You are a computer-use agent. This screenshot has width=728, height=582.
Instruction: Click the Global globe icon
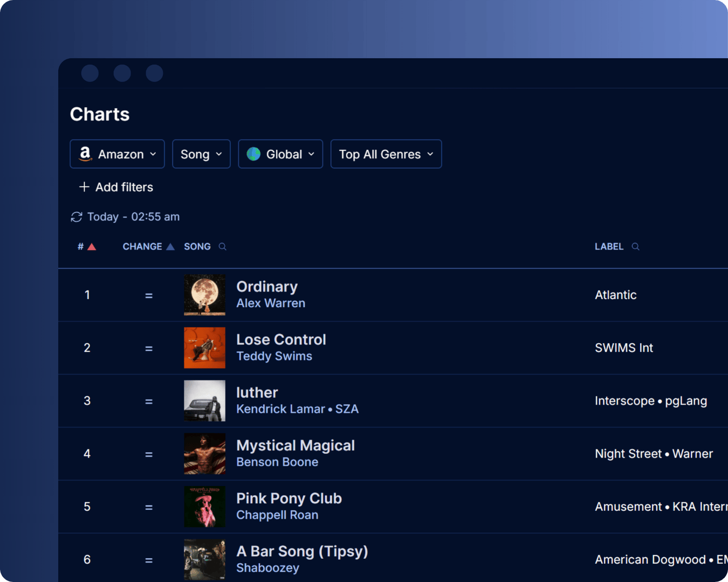tap(254, 154)
